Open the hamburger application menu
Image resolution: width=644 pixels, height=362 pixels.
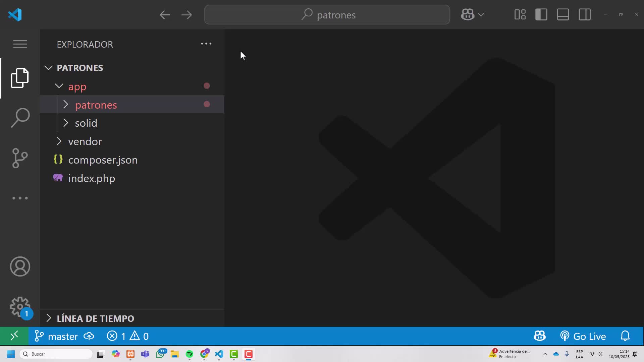(x=20, y=44)
